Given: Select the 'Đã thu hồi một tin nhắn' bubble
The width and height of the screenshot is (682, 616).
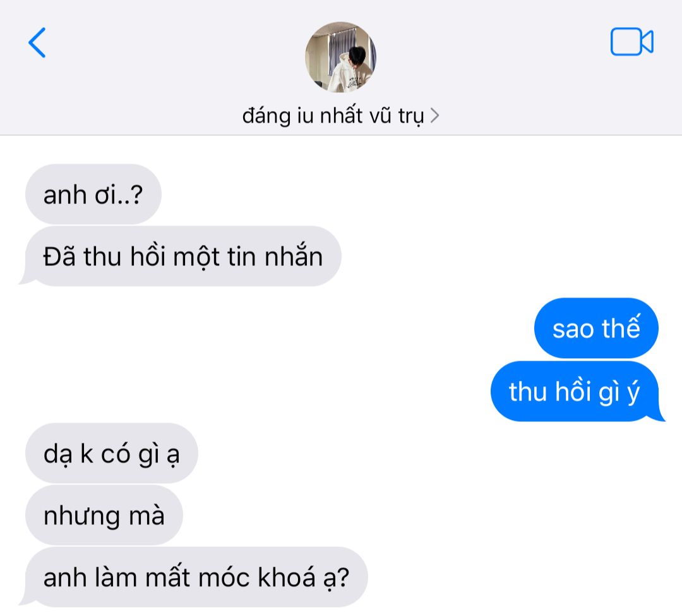Looking at the screenshot, I should click(x=182, y=257).
